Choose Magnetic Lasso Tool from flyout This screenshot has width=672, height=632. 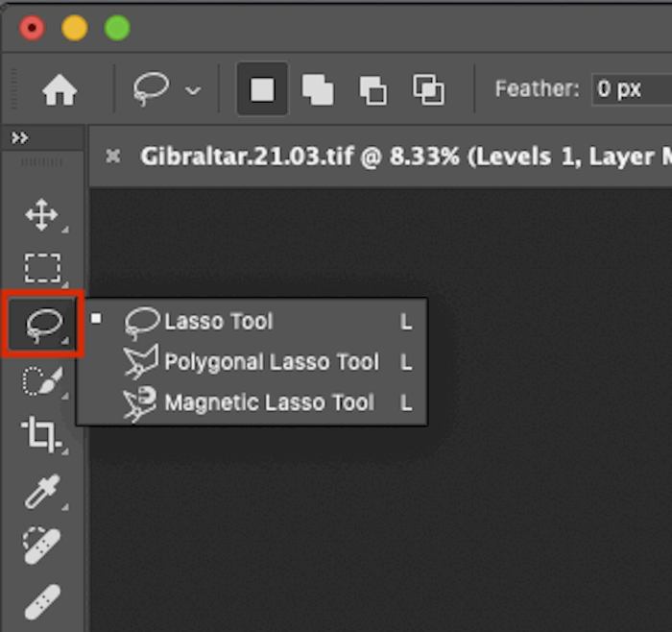pyautogui.click(x=269, y=402)
